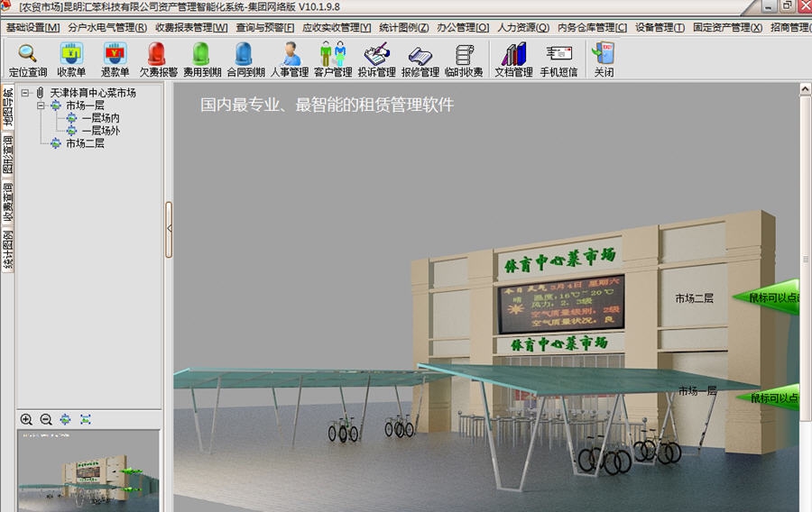Collapse the left panel using splitter arrow
The image size is (812, 512).
169,229
